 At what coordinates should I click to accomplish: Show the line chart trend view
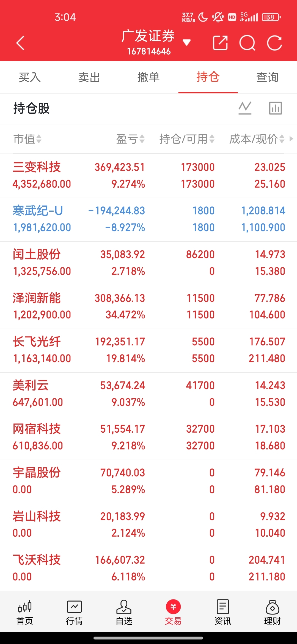[x=245, y=108]
